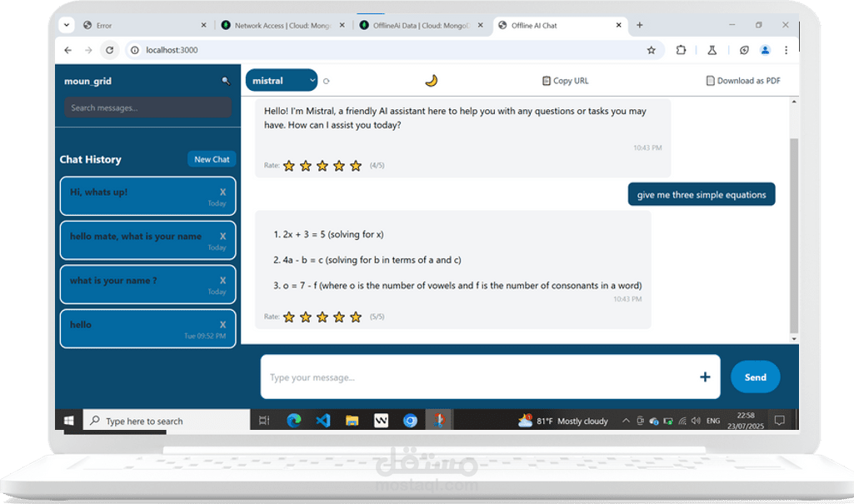The image size is (854, 504).
Task: Rate the Mistral greeting message five stars
Action: 356,166
